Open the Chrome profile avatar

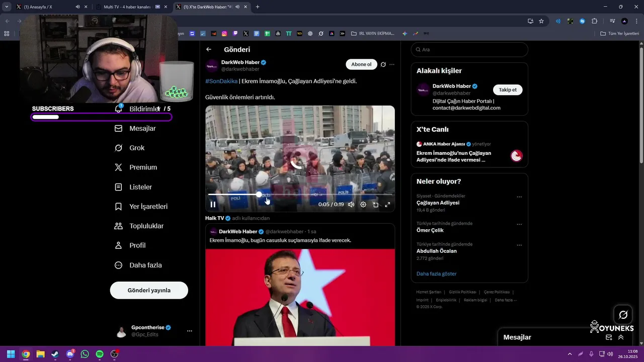click(x=624, y=21)
